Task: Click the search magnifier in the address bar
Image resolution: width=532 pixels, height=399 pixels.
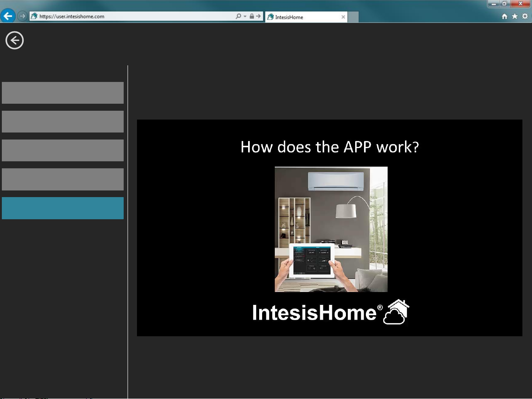Action: click(x=238, y=16)
